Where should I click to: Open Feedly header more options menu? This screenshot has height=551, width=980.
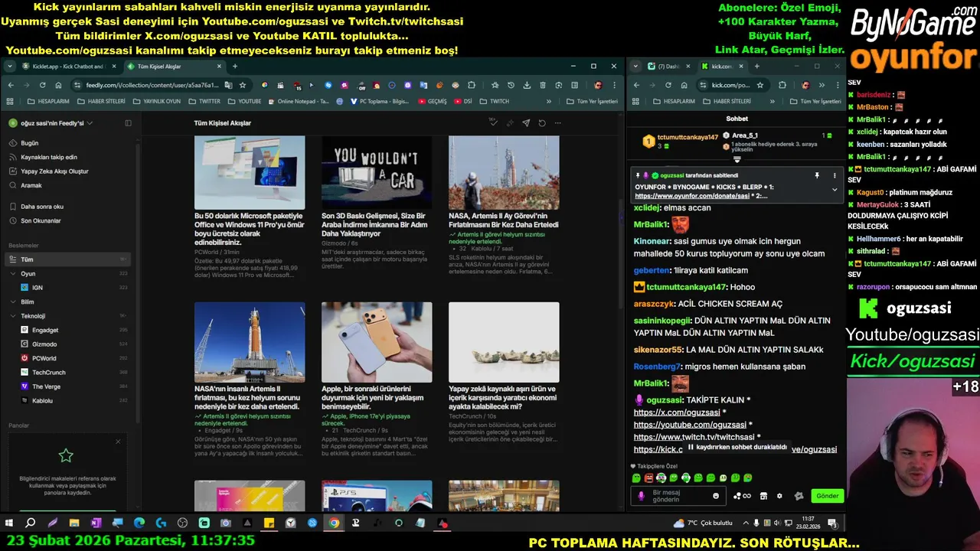click(558, 122)
